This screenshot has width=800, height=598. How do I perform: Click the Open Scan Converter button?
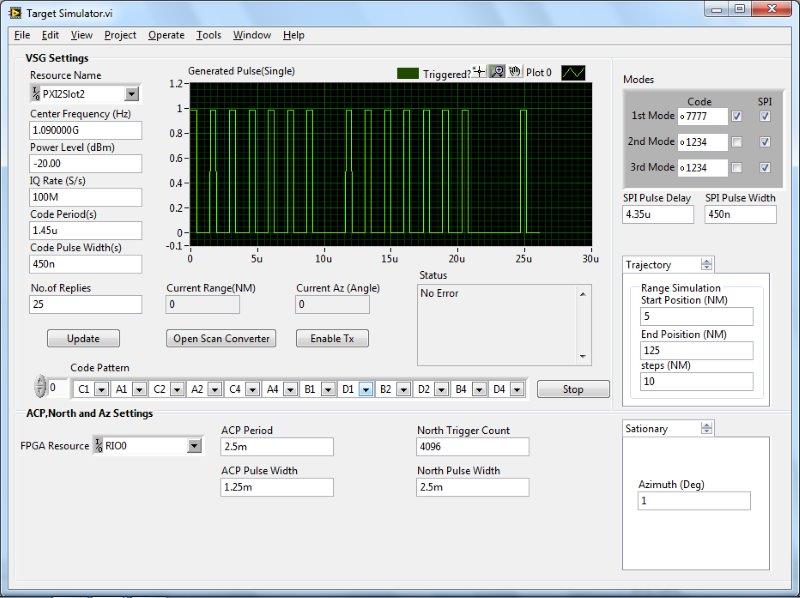click(x=220, y=339)
